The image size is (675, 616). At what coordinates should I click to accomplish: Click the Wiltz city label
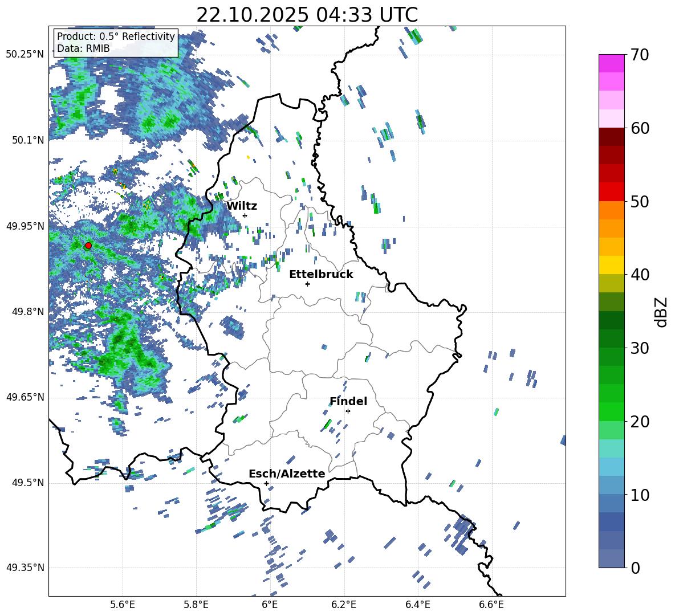click(x=242, y=206)
